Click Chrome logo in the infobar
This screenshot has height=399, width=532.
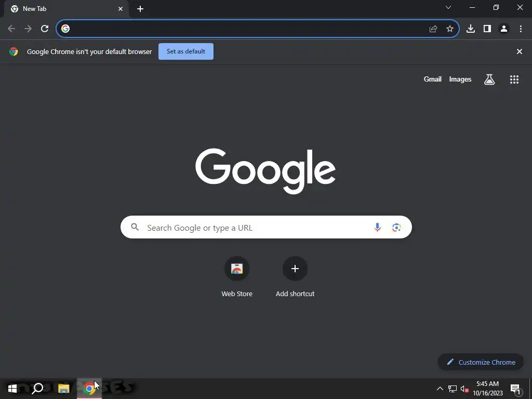[x=14, y=51]
